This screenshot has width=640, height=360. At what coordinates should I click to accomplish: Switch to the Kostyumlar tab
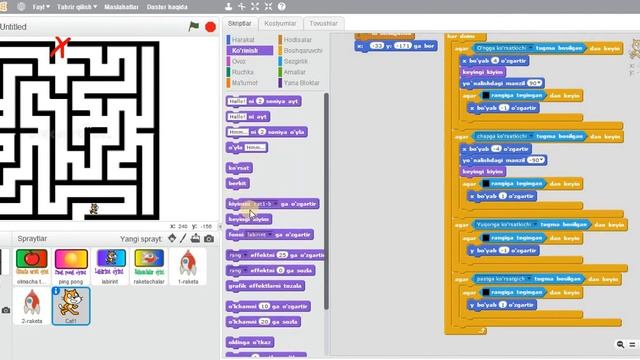(280, 23)
